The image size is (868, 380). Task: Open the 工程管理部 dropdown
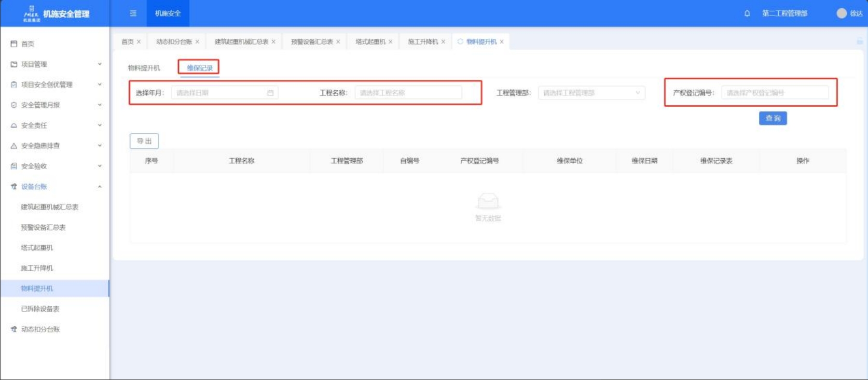(591, 93)
